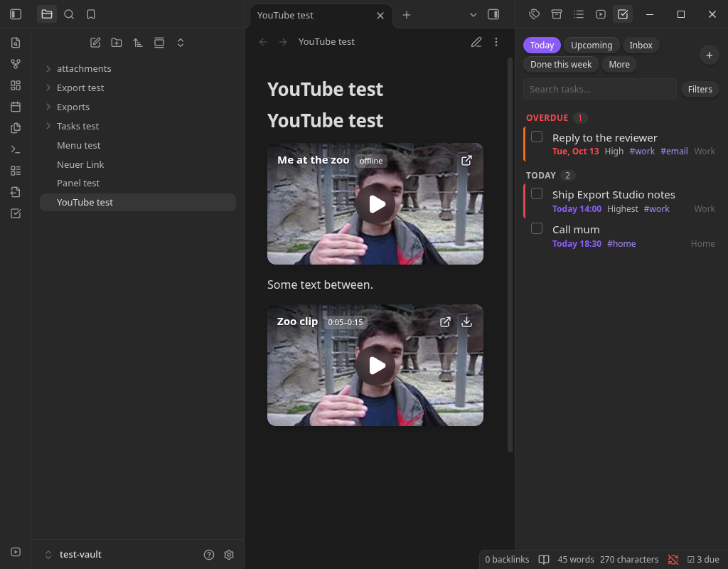
Task: Check off Reply to the reviewer
Action: (537, 137)
